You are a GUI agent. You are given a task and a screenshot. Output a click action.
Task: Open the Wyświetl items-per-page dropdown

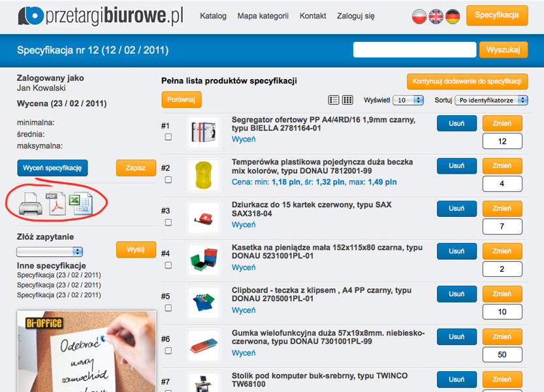pyautogui.click(x=408, y=100)
